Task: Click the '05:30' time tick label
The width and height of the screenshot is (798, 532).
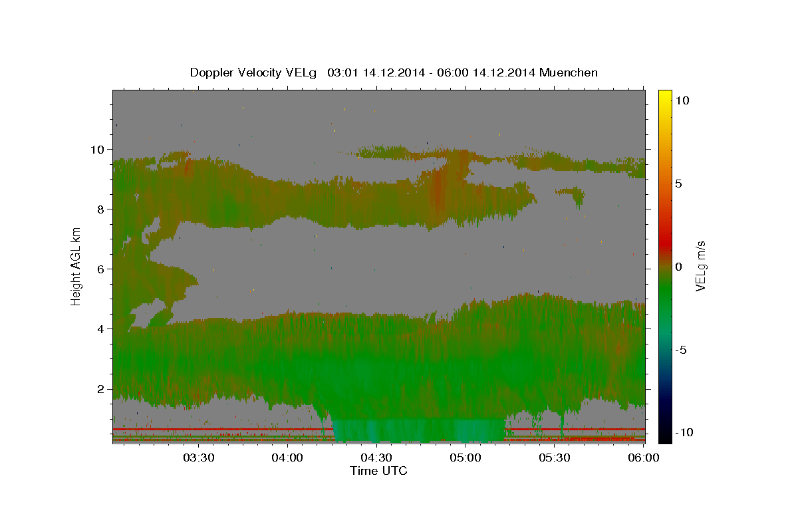Action: [555, 458]
